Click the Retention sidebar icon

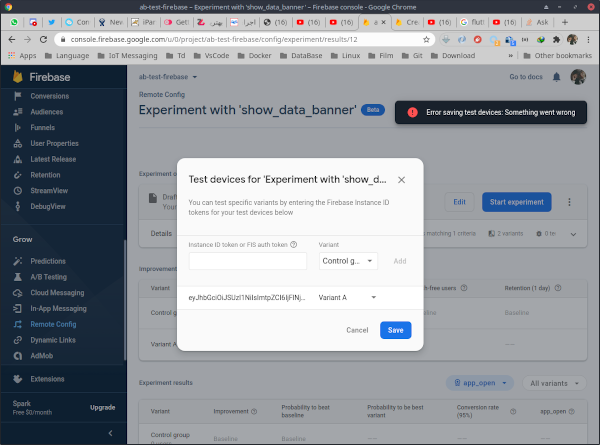click(x=18, y=175)
